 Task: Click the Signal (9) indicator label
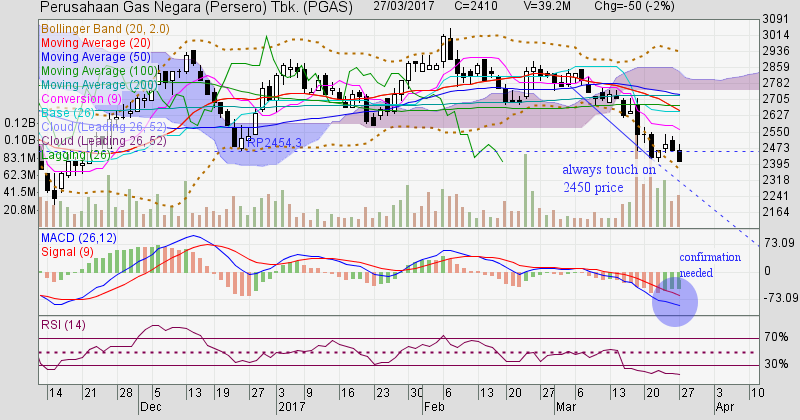point(66,252)
